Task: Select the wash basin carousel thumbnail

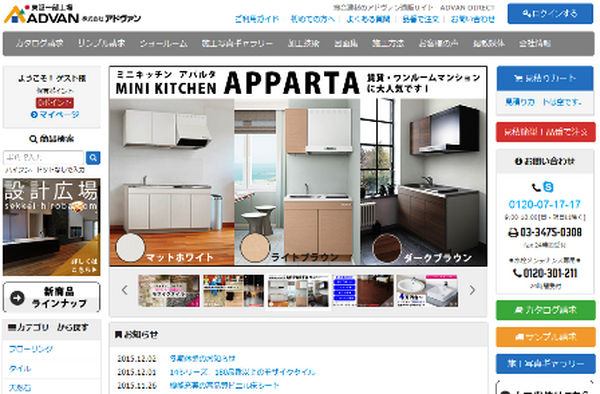Action: click(427, 291)
